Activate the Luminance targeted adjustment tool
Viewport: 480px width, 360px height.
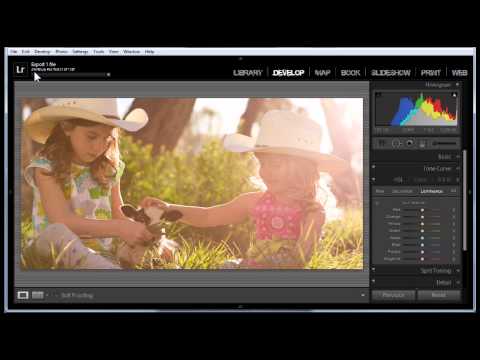[x=378, y=203]
